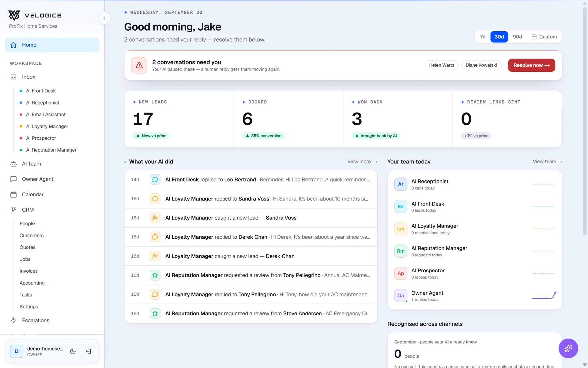This screenshot has height=368, width=588.
Task: Click the AI Front Desk Fd avatar
Action: (x=401, y=206)
